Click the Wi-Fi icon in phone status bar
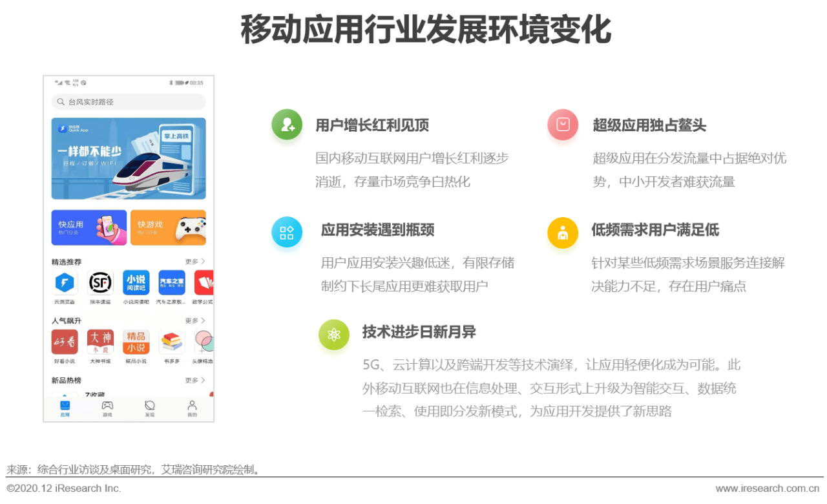Viewport: 827px width, 504px height. pyautogui.click(x=67, y=83)
